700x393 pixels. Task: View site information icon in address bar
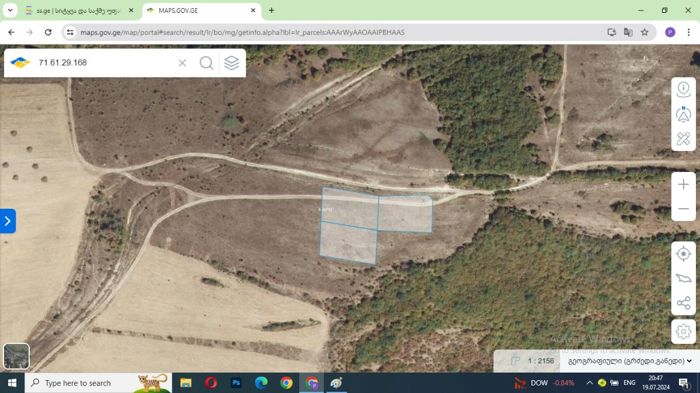click(x=70, y=32)
